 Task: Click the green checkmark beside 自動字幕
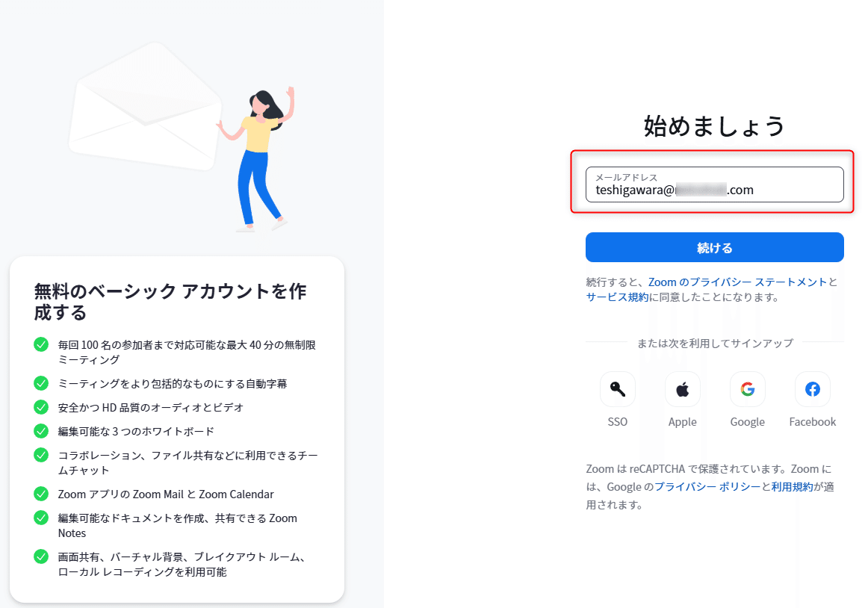[x=41, y=383]
